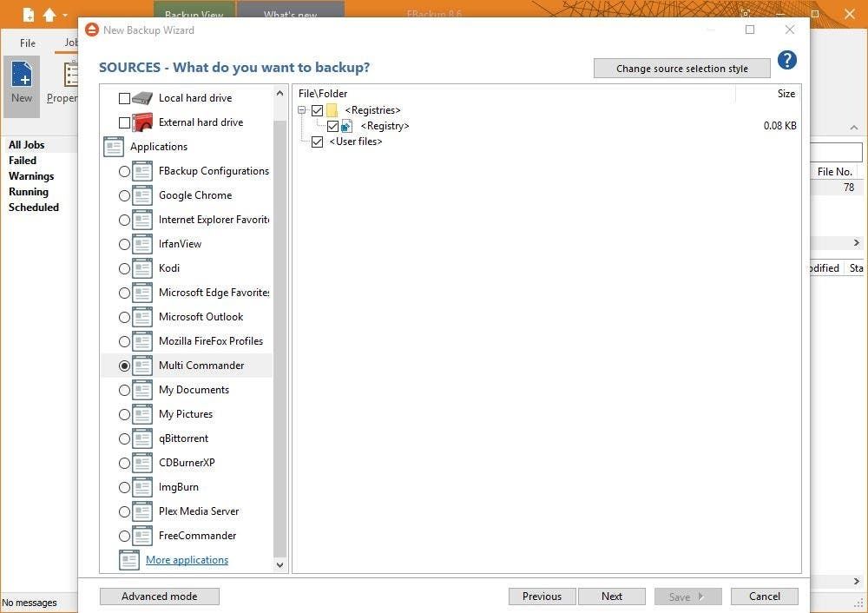Click the IrfanView plugin icon
Screen dimensions: 868x613
[142, 244]
